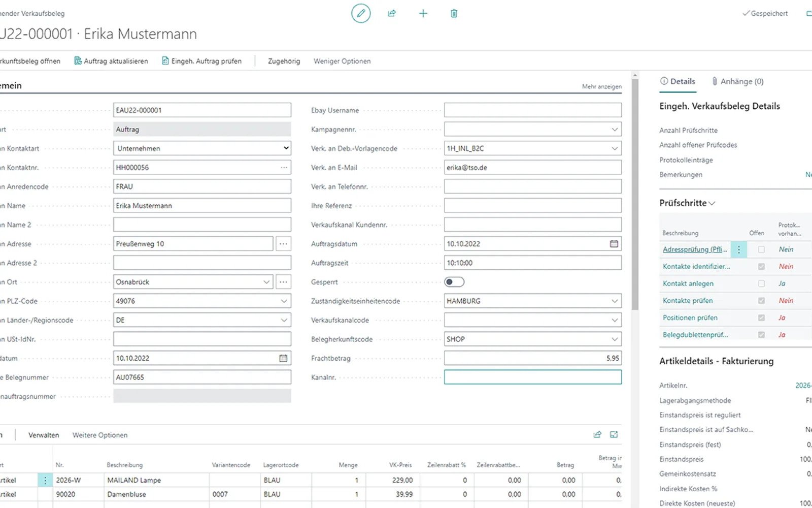Open calendar icon beside 10.10.2022 left field
Image resolution: width=812 pixels, height=508 pixels.
[x=283, y=358]
